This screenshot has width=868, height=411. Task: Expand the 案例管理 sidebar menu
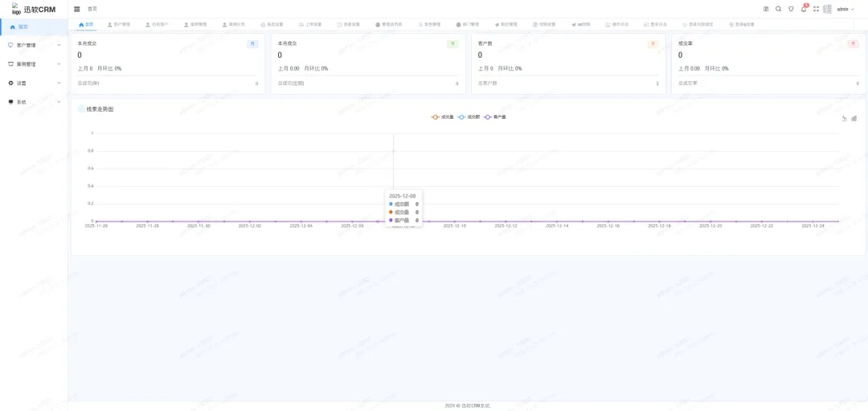tap(34, 64)
